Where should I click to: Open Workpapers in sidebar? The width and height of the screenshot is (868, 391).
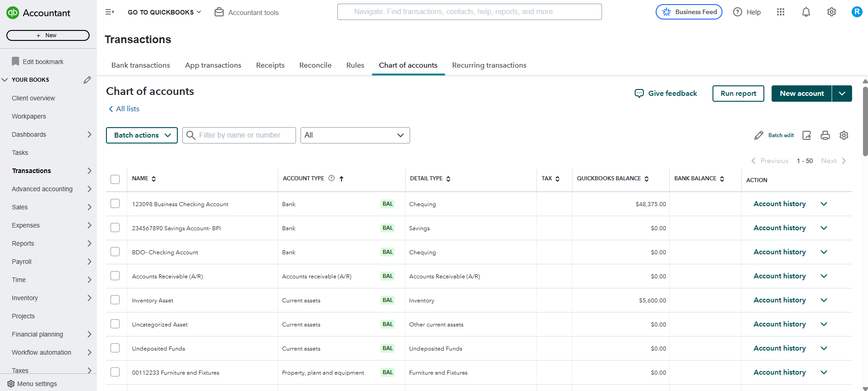29,116
